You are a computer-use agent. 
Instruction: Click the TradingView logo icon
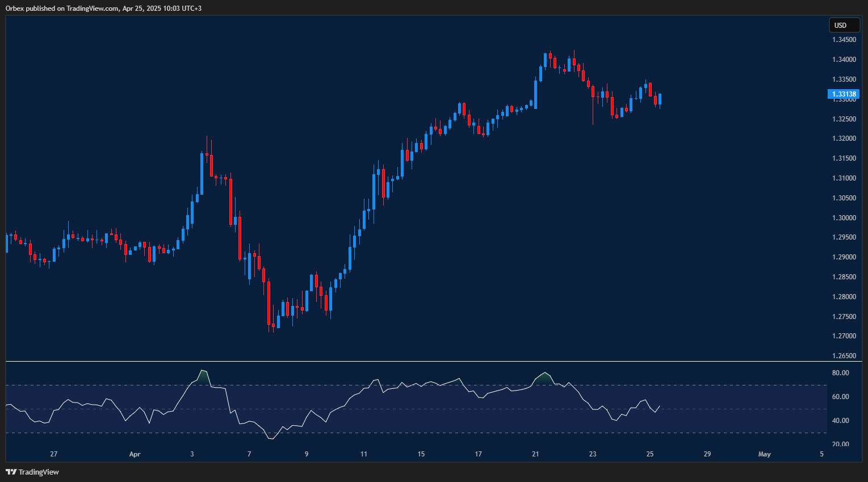(x=10, y=472)
